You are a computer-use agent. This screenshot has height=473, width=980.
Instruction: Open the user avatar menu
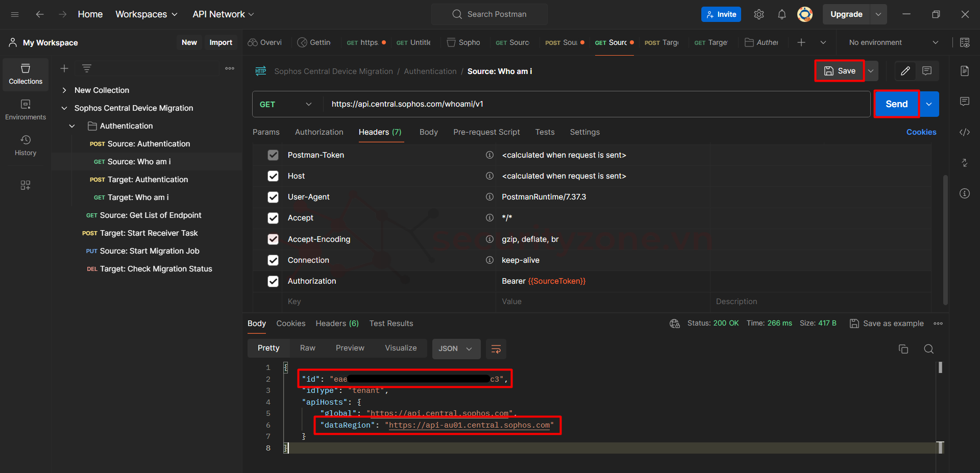coord(805,14)
